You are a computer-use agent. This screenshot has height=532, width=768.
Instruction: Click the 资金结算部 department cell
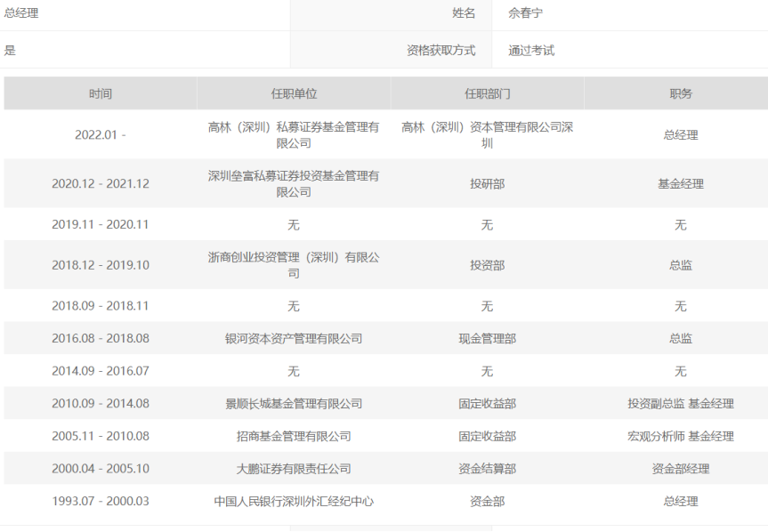point(488,468)
